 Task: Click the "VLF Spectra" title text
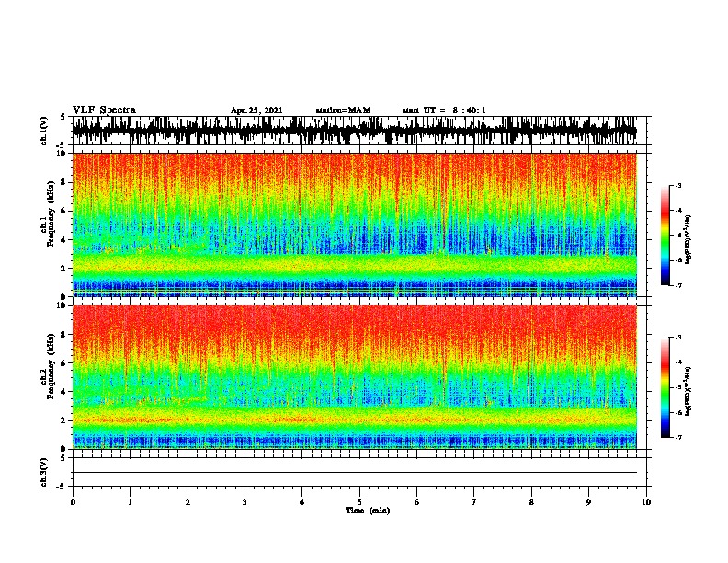tap(104, 109)
